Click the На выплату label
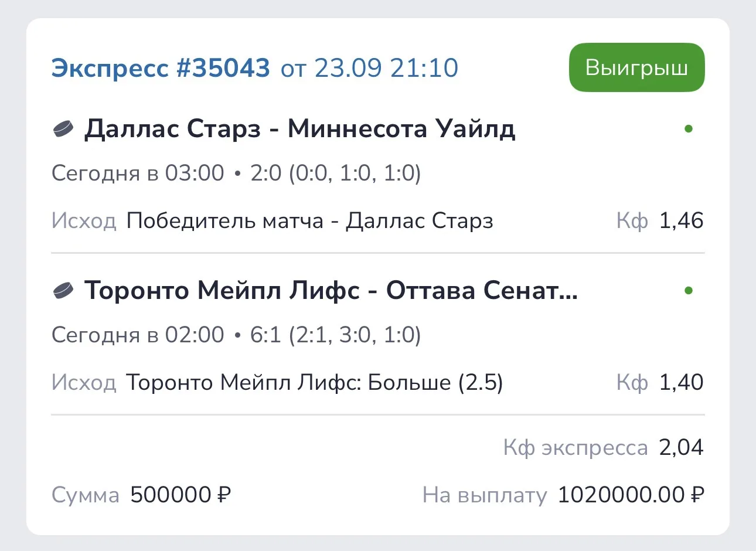The width and height of the screenshot is (756, 551). pos(485,496)
